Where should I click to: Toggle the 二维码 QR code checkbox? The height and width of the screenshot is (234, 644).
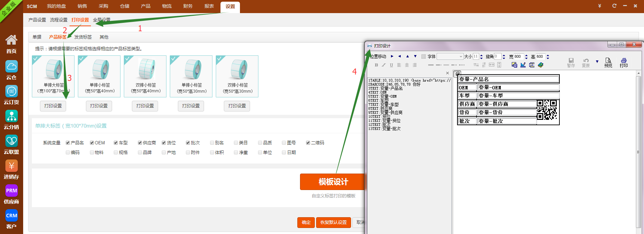pos(308,143)
